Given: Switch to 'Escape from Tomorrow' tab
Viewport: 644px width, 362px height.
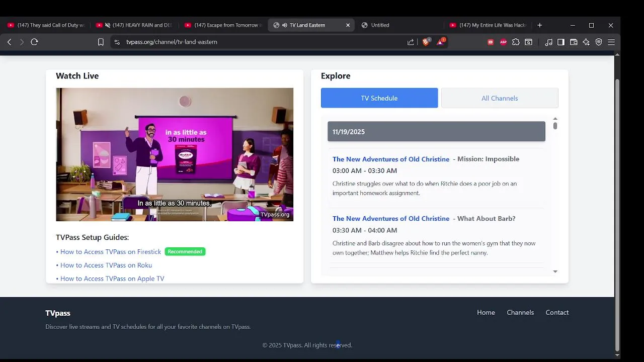Looking at the screenshot, I should pyautogui.click(x=223, y=25).
